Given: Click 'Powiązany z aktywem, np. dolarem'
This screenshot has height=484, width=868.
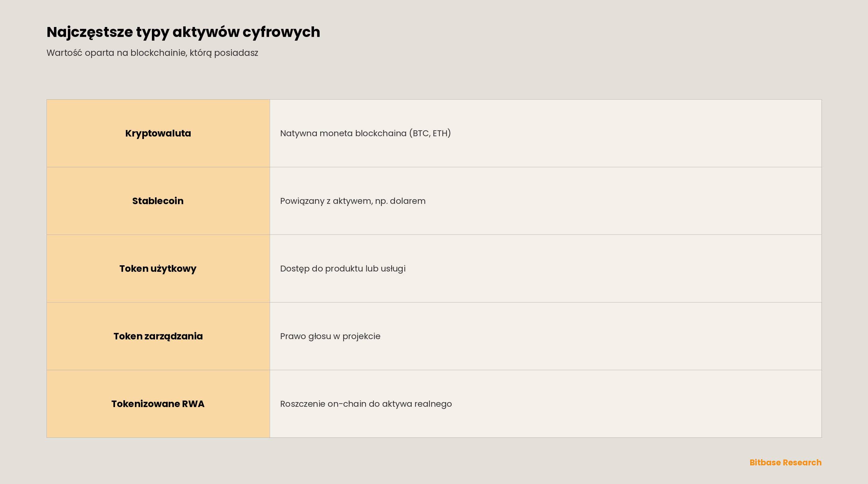Looking at the screenshot, I should [353, 201].
